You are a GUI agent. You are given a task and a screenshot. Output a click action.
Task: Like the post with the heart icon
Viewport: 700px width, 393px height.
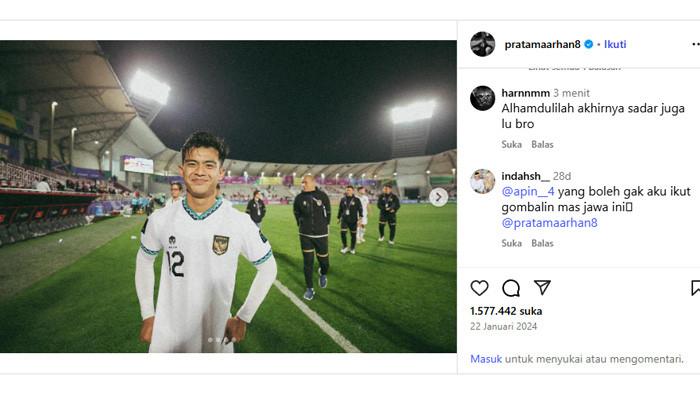[479, 288]
